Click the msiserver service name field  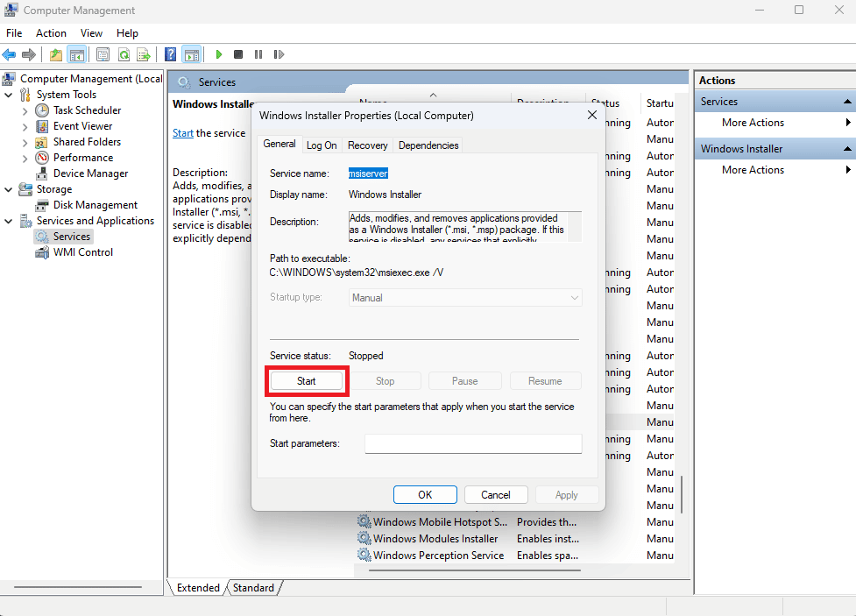(x=369, y=173)
